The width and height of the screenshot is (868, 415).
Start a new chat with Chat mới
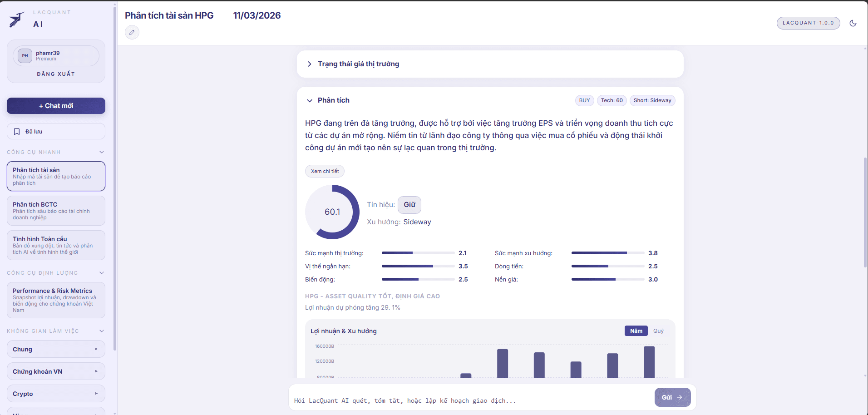[56, 106]
